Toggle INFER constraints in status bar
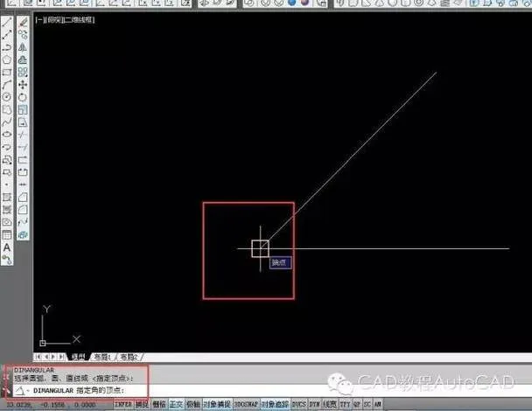 pyautogui.click(x=122, y=404)
